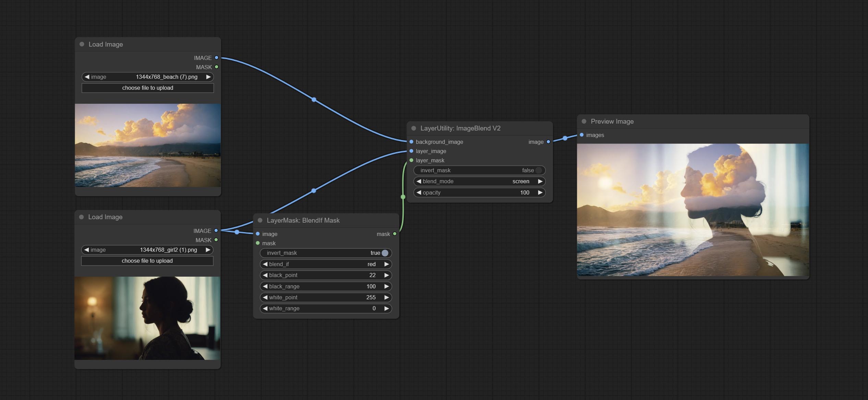Viewport: 868px width, 400px height.
Task: Click next arrow on the girl2 image selector
Action: tap(208, 250)
